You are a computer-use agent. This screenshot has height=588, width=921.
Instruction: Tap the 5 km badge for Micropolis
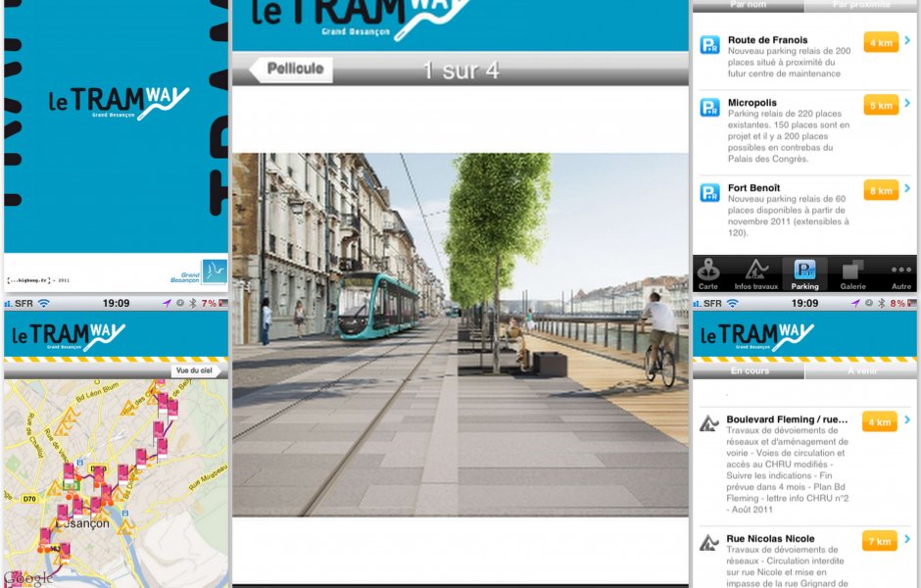pyautogui.click(x=881, y=105)
